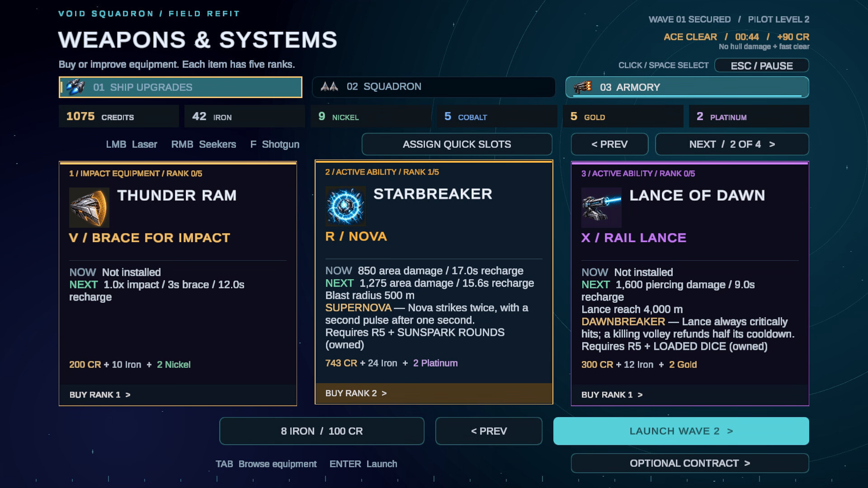
Task: Click the Thunder Ram title
Action: pyautogui.click(x=177, y=195)
